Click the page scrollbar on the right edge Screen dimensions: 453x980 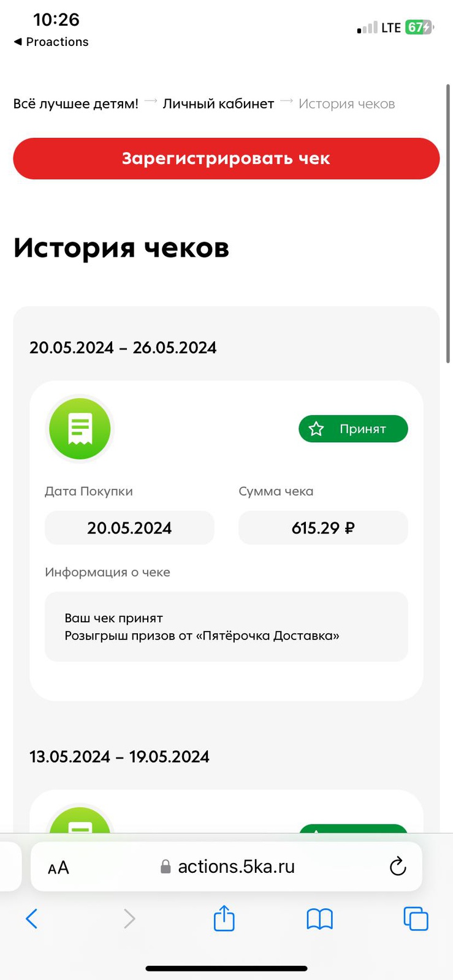(x=448, y=224)
